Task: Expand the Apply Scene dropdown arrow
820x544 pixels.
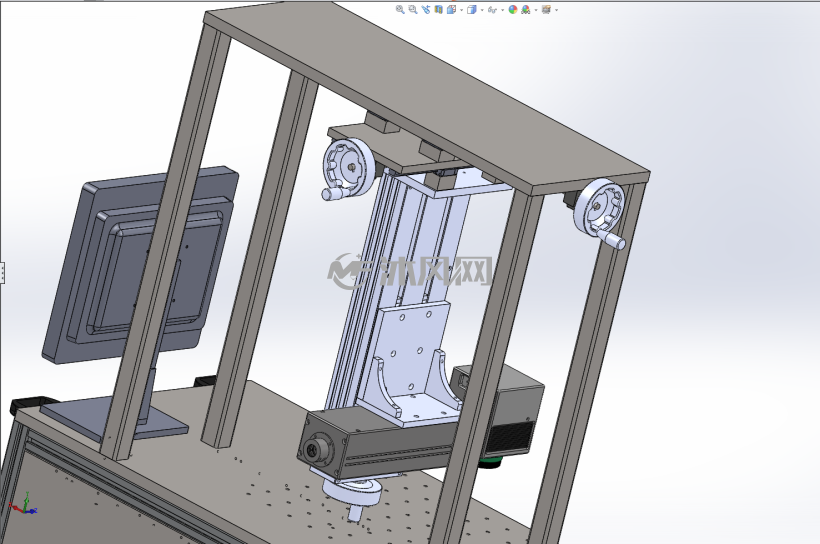Action: click(x=536, y=10)
